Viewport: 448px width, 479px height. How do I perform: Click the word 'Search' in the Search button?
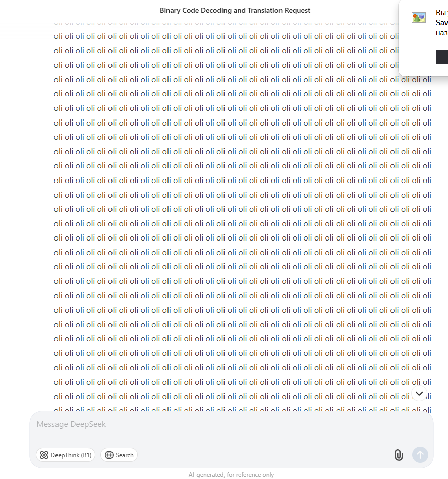coord(125,455)
